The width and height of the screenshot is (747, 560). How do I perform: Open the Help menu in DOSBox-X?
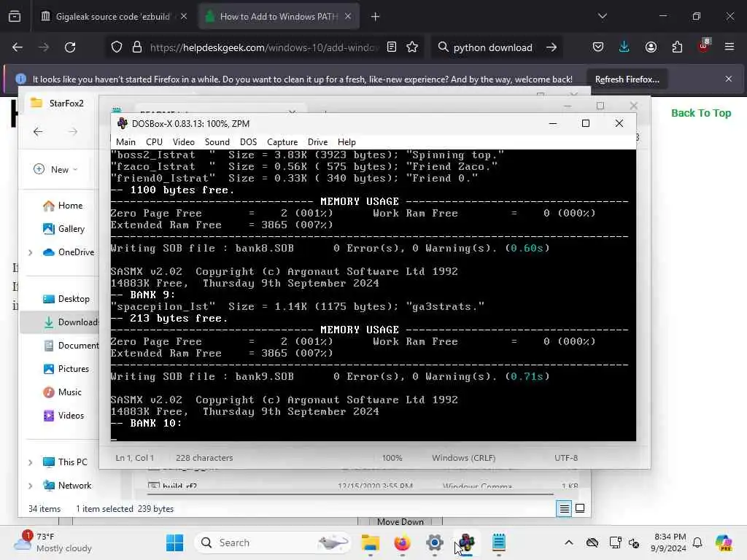click(347, 142)
